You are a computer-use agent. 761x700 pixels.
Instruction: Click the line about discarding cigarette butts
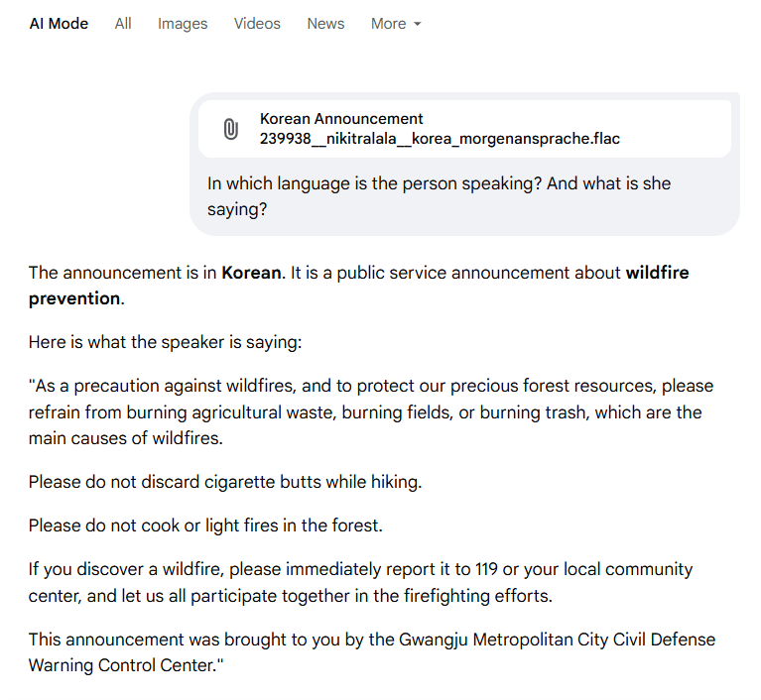coord(225,482)
